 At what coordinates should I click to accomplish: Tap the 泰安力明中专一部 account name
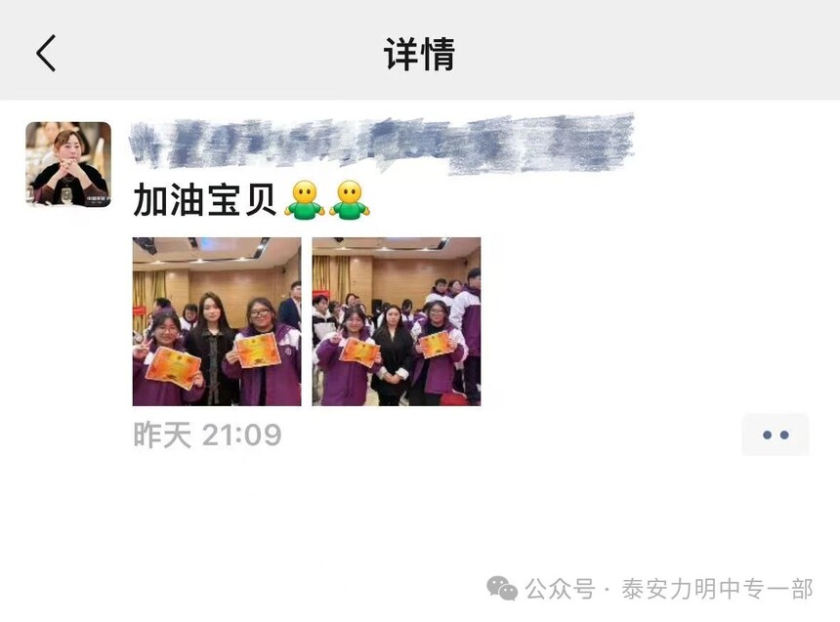pyautogui.click(x=717, y=589)
